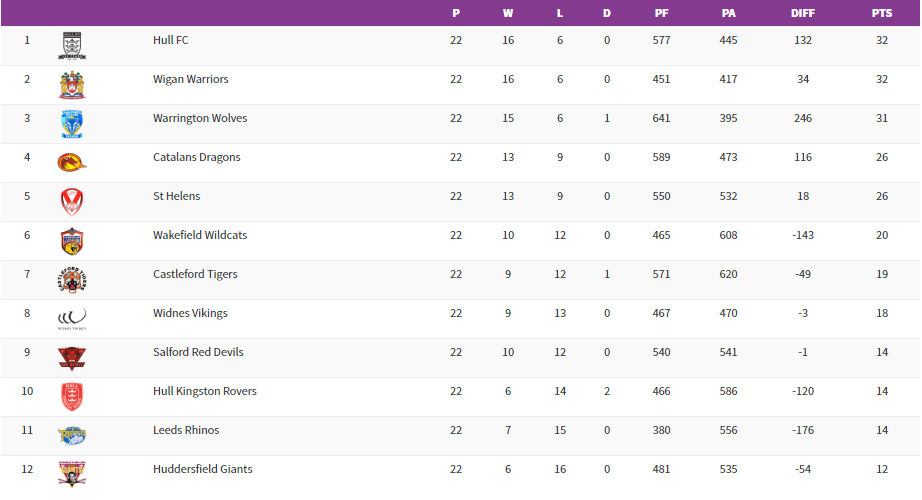Sort by the DIFF column header
The image size is (922, 500).
(802, 13)
